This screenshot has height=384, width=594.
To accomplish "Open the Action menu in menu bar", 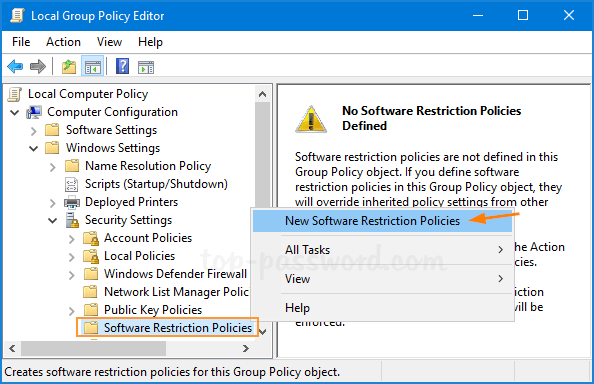I will [63, 42].
